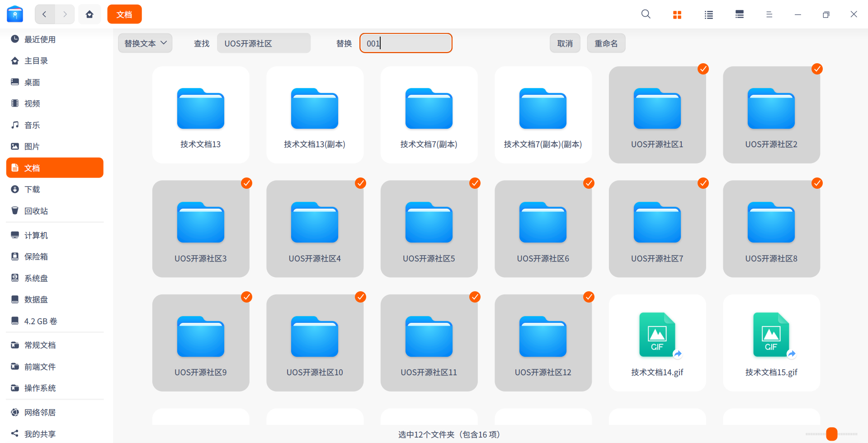The width and height of the screenshot is (868, 443).
Task: Open the 4.2 GB 卷 volume
Action: pyautogui.click(x=55, y=321)
